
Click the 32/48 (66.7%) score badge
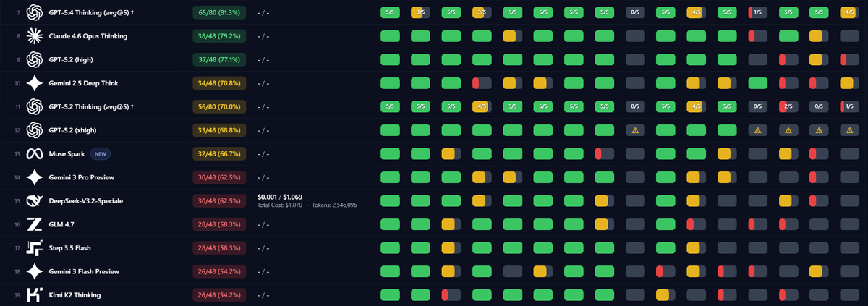coord(219,153)
